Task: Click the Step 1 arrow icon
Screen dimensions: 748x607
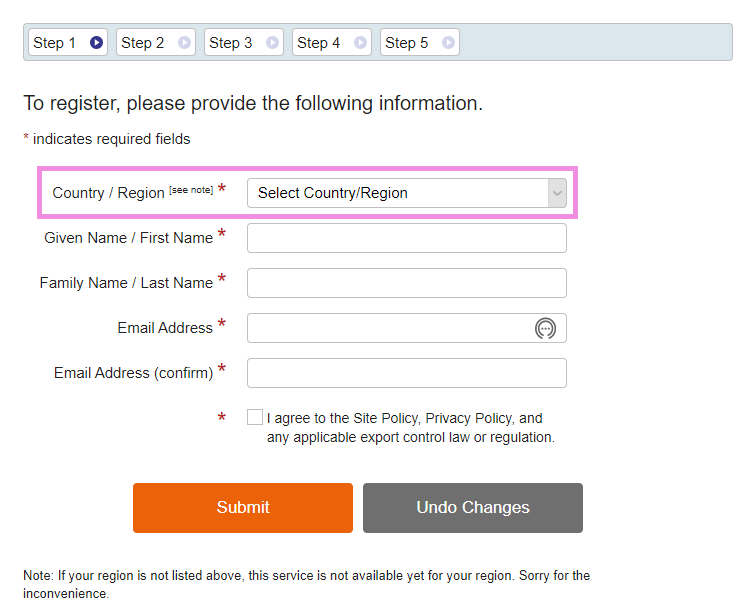Action: [x=96, y=43]
